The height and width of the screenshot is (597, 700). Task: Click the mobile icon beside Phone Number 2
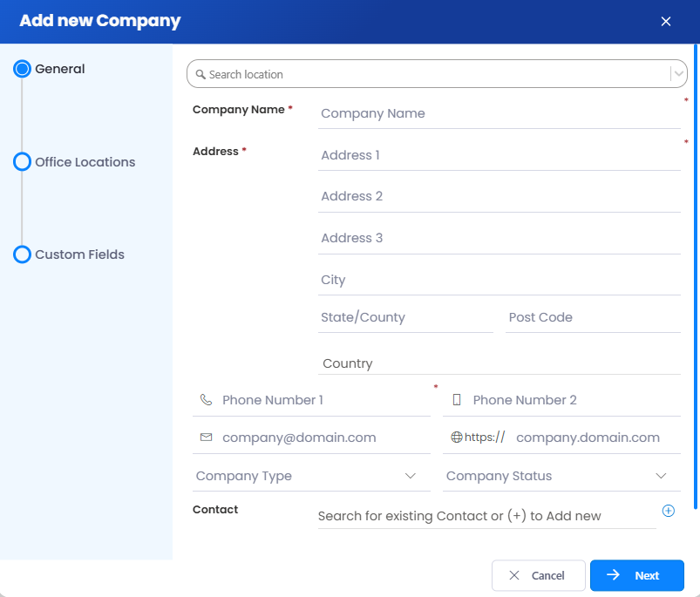pyautogui.click(x=457, y=400)
